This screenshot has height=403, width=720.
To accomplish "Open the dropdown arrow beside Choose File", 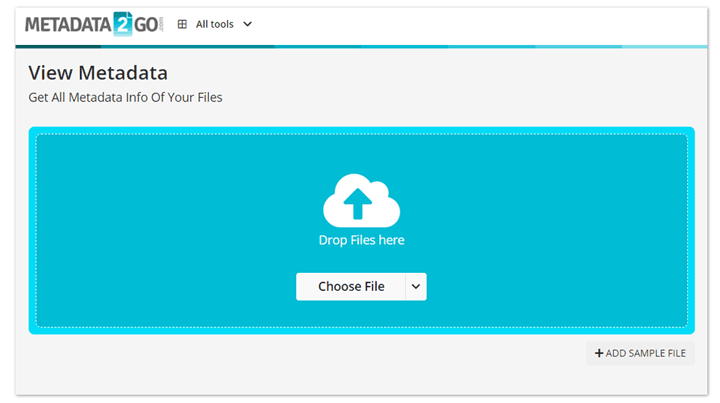I will 416,286.
